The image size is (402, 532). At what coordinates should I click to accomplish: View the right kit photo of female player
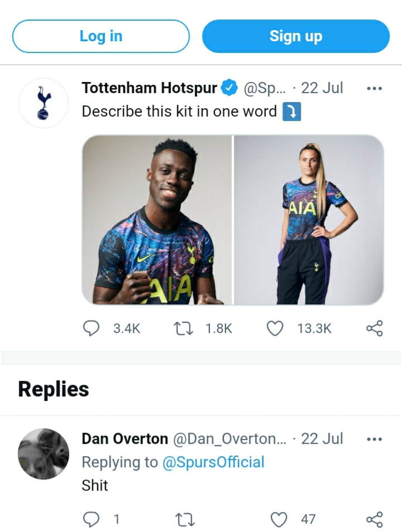(x=309, y=220)
